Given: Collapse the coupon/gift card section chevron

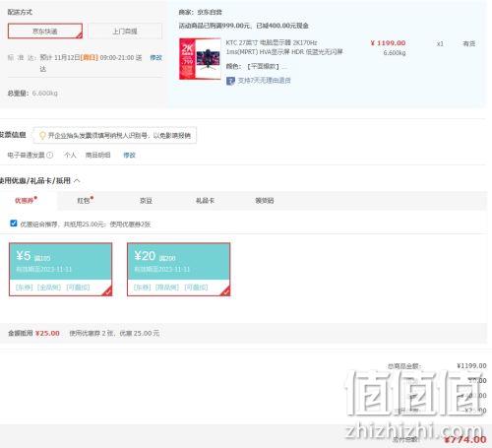Looking at the screenshot, I should click(x=77, y=180).
